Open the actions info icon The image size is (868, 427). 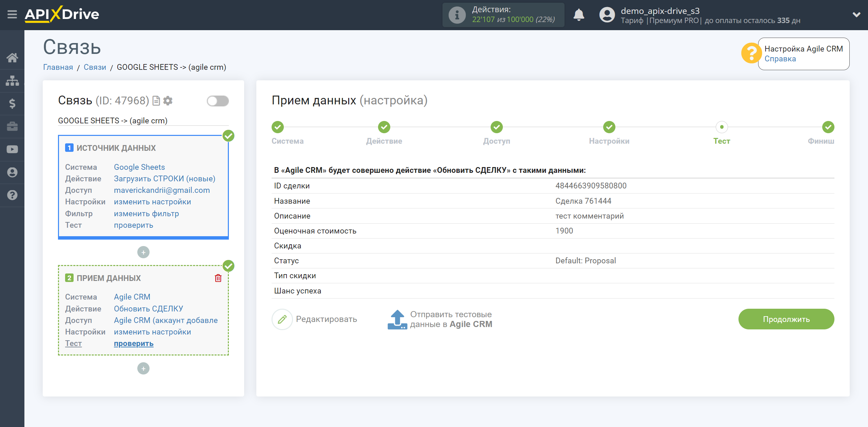[457, 15]
